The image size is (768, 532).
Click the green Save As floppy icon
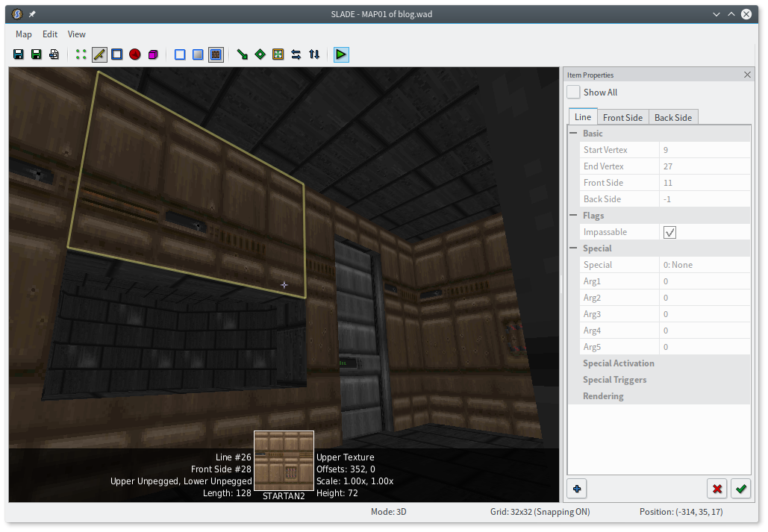[x=37, y=54]
